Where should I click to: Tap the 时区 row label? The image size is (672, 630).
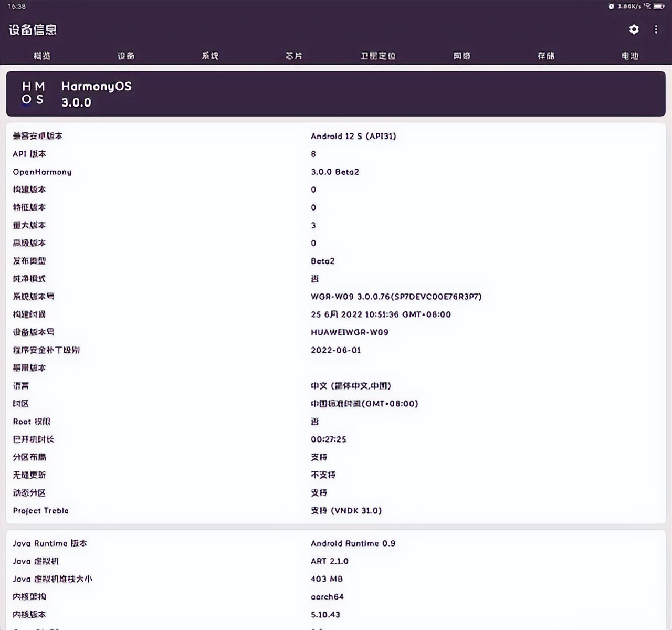coord(20,404)
